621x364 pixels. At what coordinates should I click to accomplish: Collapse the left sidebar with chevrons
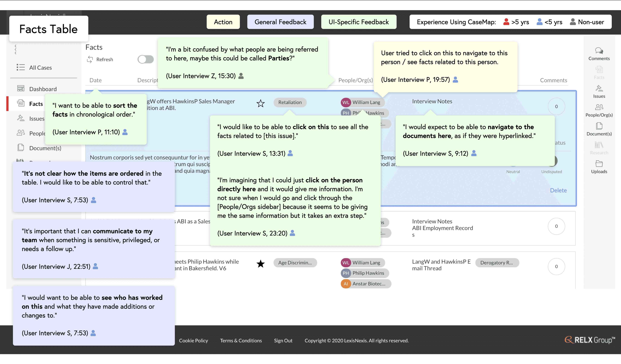click(16, 49)
